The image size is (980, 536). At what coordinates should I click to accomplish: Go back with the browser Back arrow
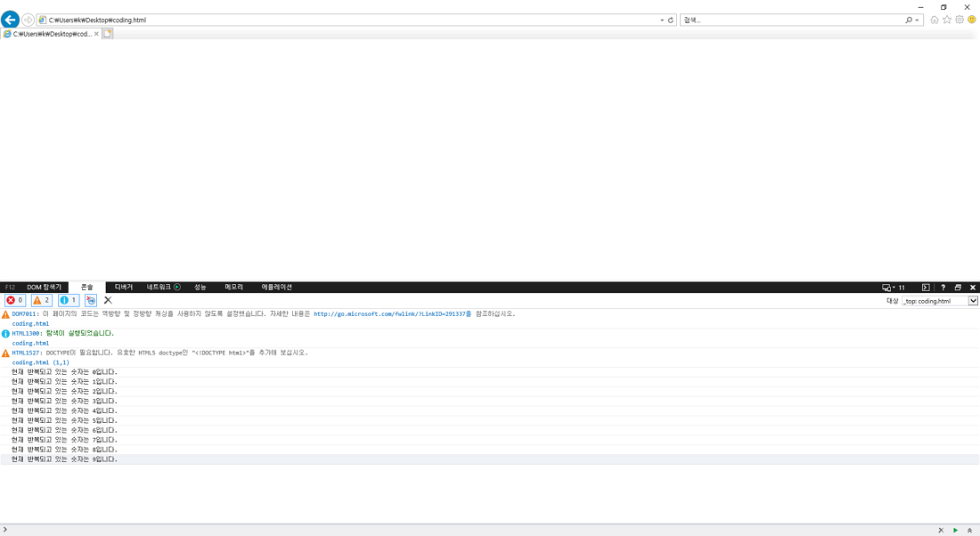(10, 20)
